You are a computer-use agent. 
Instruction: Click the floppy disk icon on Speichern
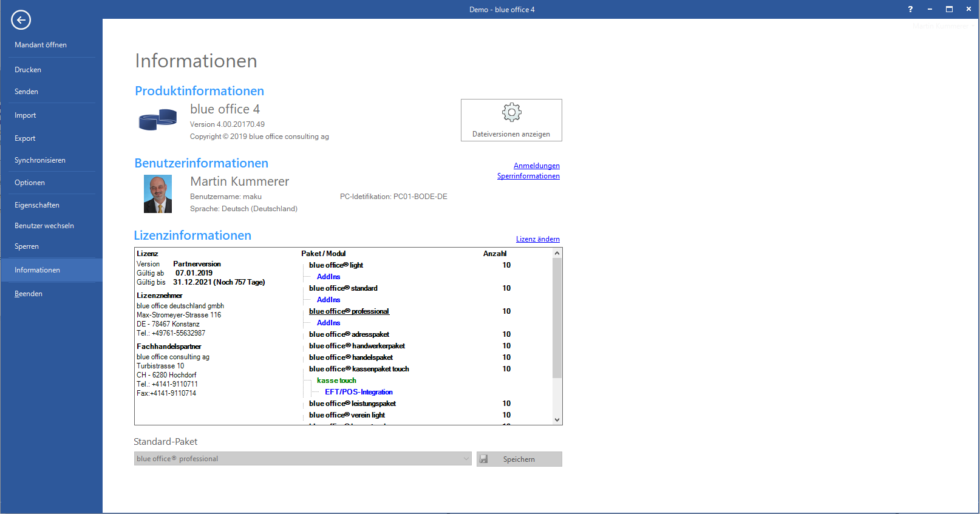pos(484,459)
